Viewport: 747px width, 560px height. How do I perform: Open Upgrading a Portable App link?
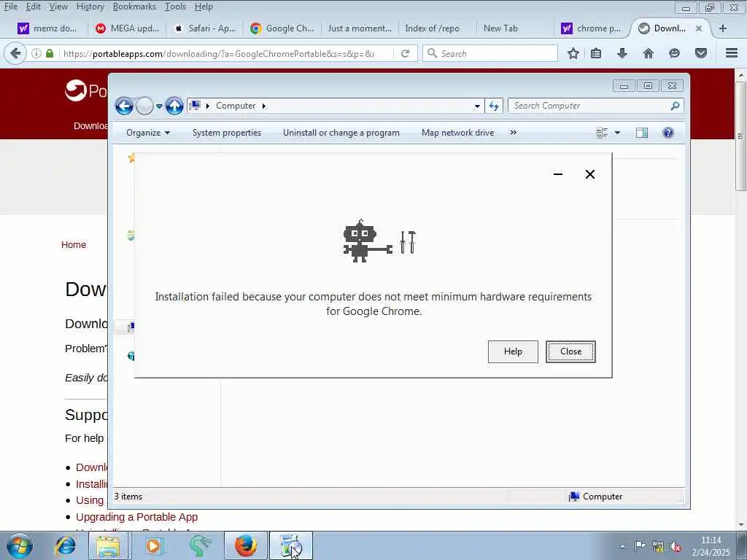tap(136, 517)
